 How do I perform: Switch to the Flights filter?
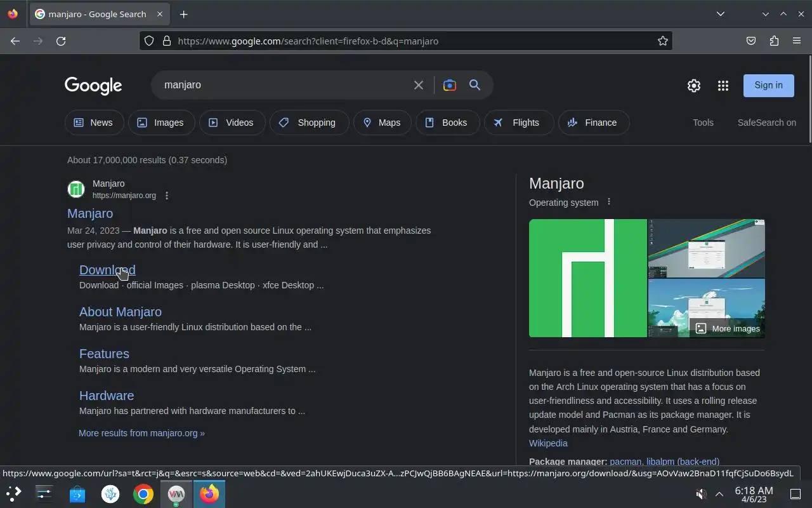(x=518, y=123)
